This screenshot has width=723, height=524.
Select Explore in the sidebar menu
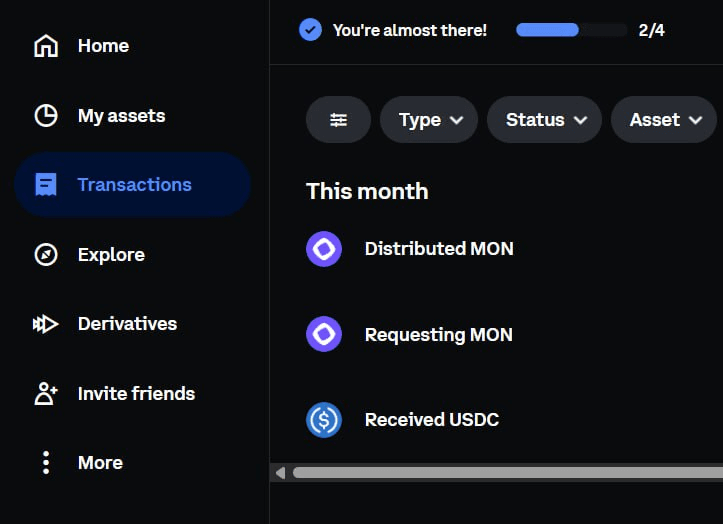[111, 255]
